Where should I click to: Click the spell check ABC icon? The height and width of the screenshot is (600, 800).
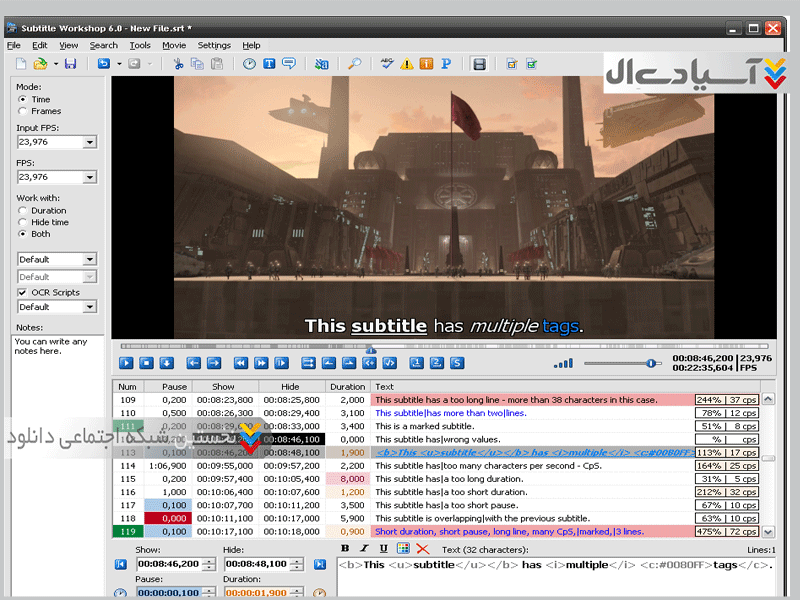[387, 64]
